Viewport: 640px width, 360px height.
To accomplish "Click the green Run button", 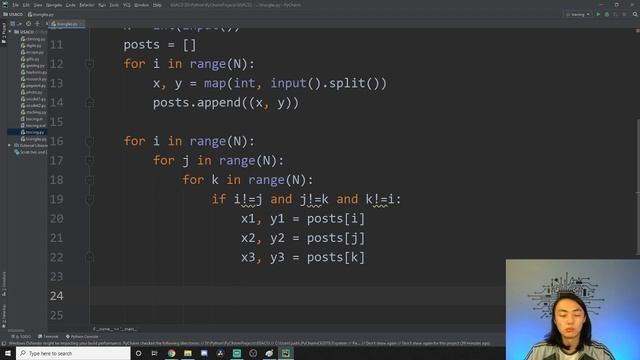I will click(598, 15).
